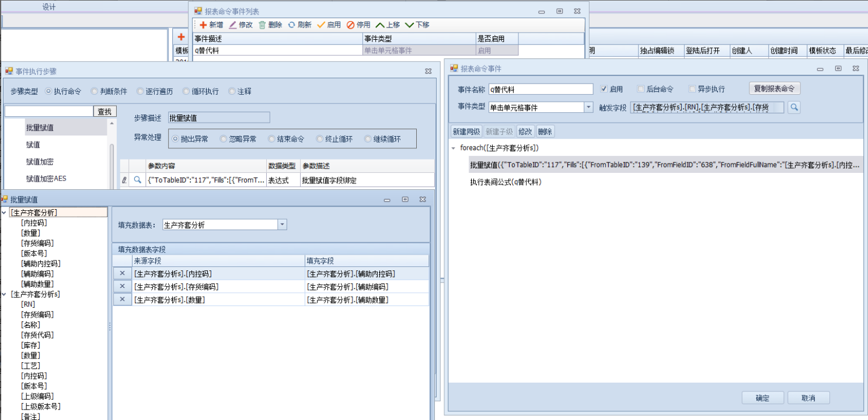Click the 停用 disable icon
The width and height of the screenshot is (868, 420).
(x=351, y=25)
